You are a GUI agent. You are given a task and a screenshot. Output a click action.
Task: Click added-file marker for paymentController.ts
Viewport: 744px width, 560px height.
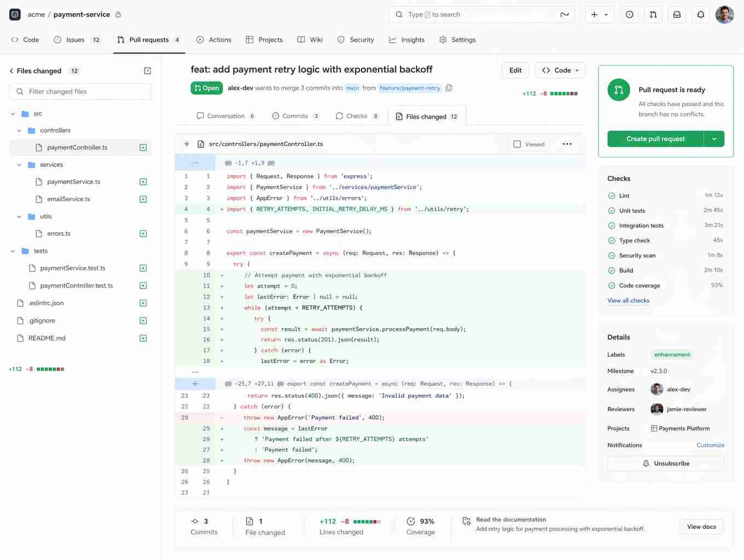click(143, 148)
